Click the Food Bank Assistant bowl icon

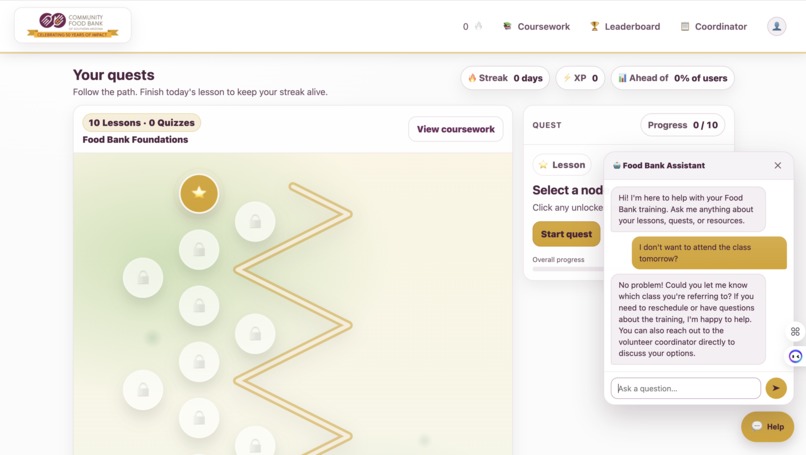[616, 166]
